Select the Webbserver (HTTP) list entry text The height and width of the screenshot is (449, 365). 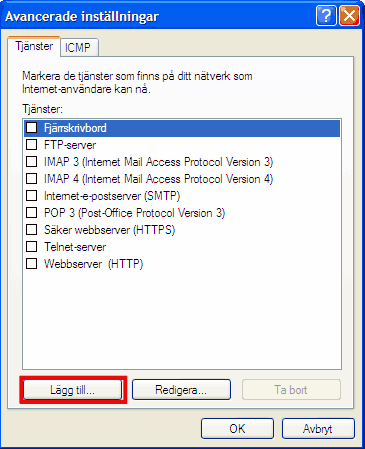[x=94, y=264]
